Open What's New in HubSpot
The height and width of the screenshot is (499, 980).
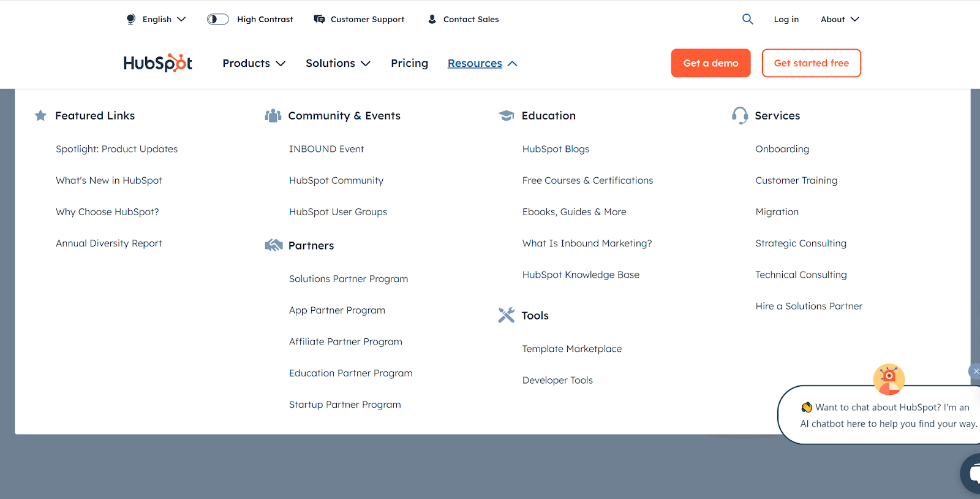[109, 180]
